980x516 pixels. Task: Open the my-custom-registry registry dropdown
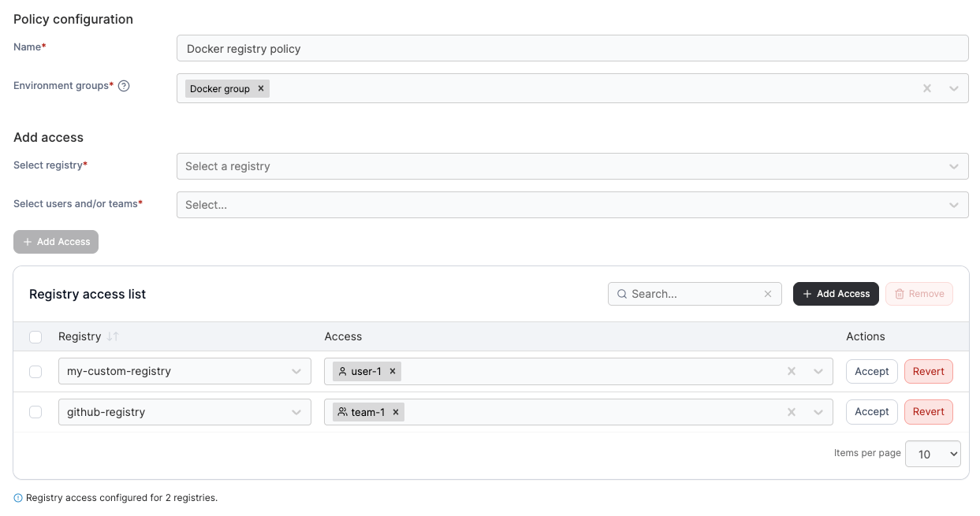pyautogui.click(x=184, y=371)
